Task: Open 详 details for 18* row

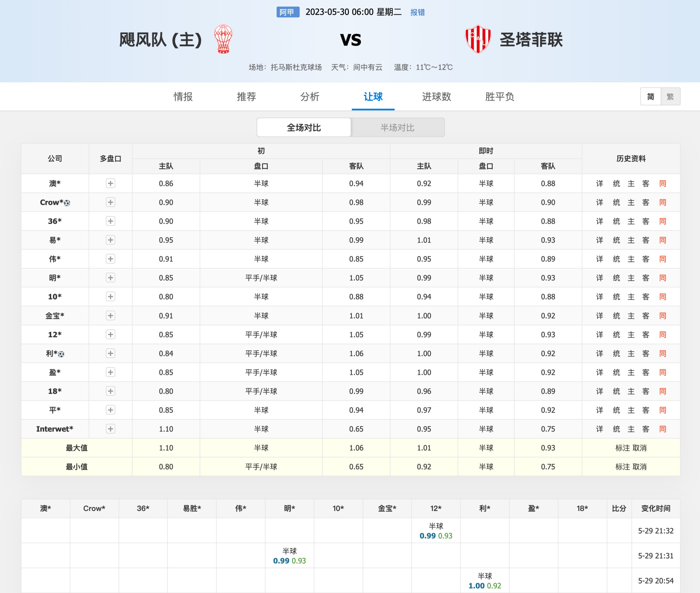Action: tap(599, 391)
